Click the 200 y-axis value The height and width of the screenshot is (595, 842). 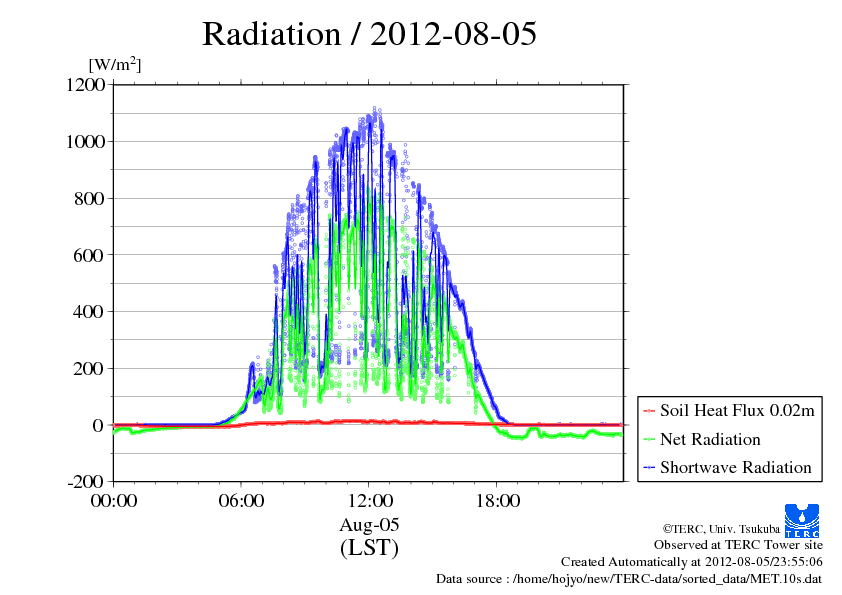click(x=89, y=369)
